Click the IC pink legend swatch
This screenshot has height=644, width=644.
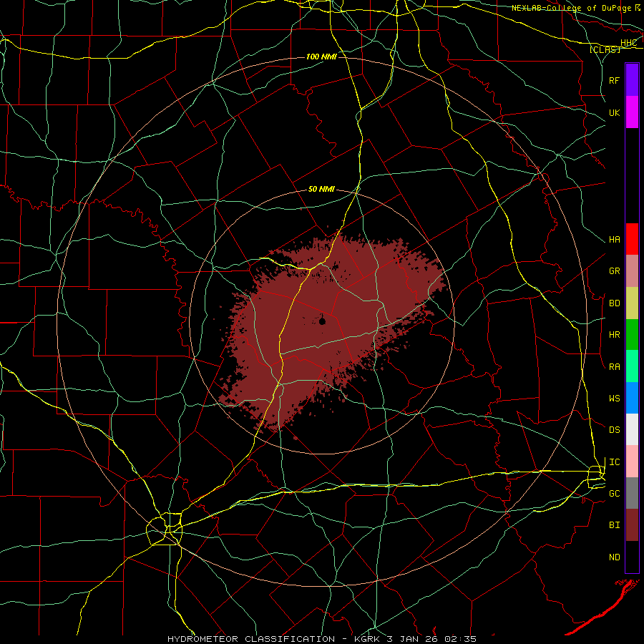pyautogui.click(x=632, y=462)
